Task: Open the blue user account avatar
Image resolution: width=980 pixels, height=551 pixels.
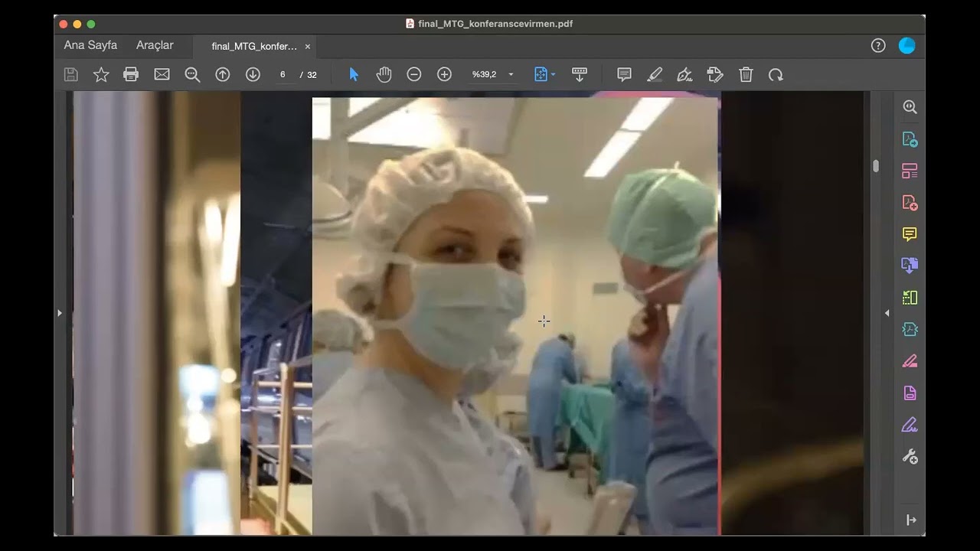Action: [906, 45]
